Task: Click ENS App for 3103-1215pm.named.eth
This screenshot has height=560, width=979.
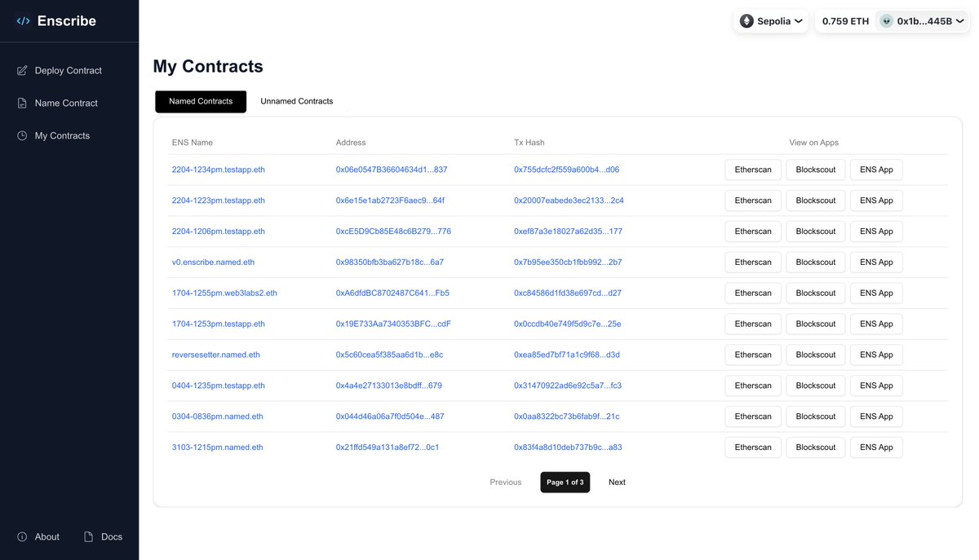Action: pyautogui.click(x=876, y=448)
